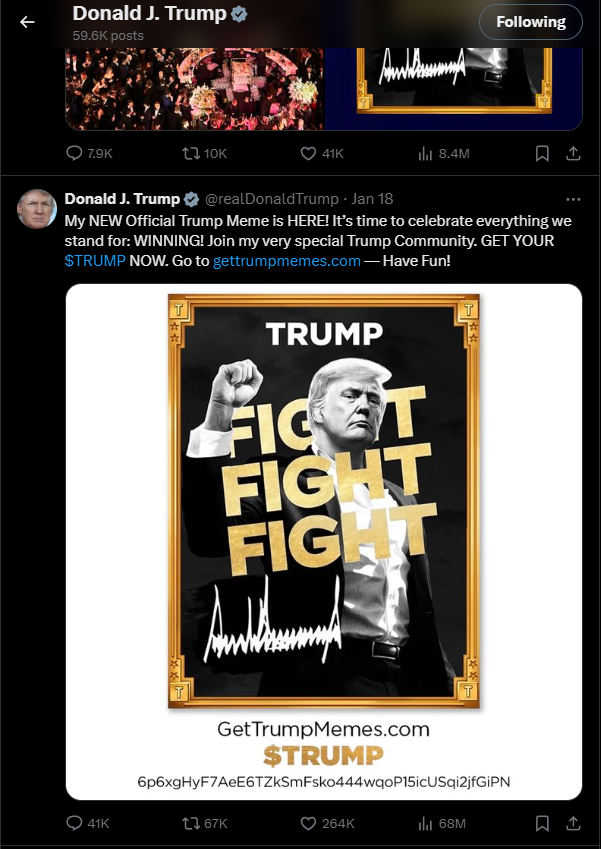Open the three-dot more menu on the post

(573, 199)
